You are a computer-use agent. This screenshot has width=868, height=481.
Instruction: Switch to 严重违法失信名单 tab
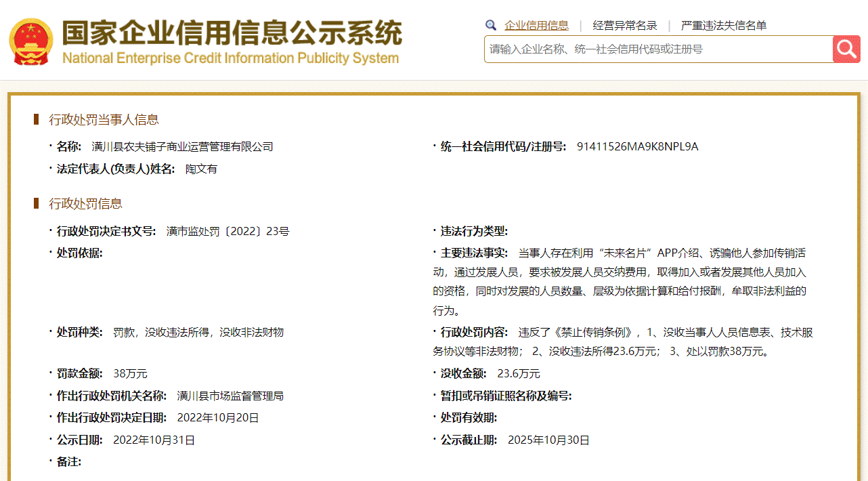724,26
